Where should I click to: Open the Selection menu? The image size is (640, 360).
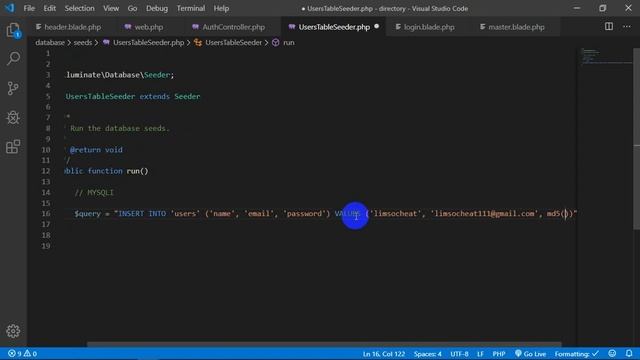point(79,8)
